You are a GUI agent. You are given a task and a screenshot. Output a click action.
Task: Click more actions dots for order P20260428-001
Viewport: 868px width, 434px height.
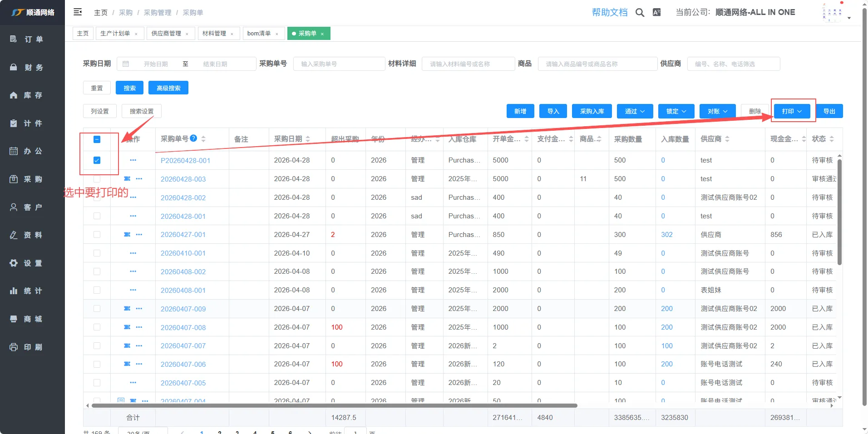tap(133, 160)
